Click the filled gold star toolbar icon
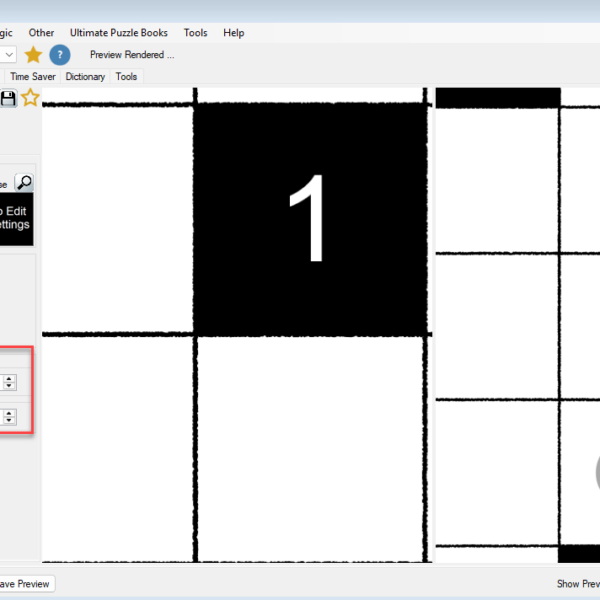This screenshot has height=600, width=600. [x=33, y=55]
